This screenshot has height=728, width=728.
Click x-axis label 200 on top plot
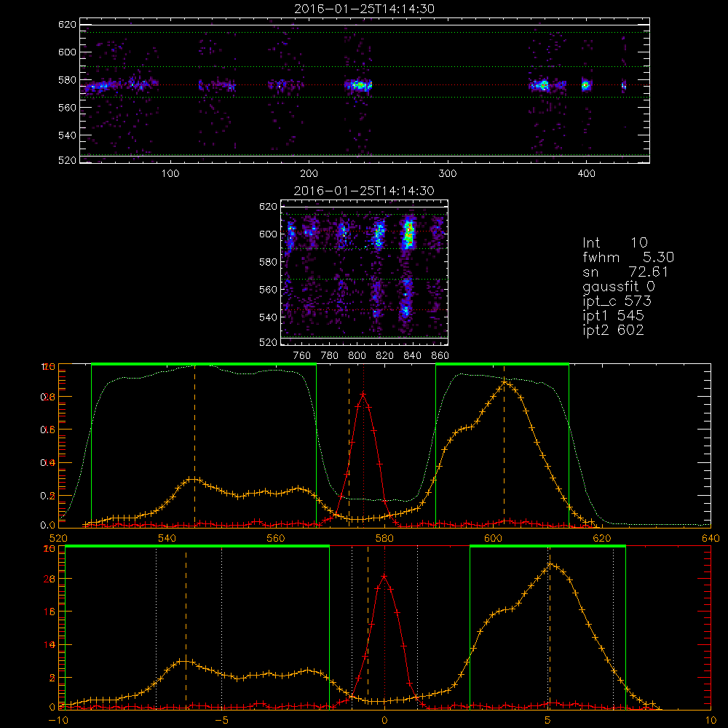(309, 174)
